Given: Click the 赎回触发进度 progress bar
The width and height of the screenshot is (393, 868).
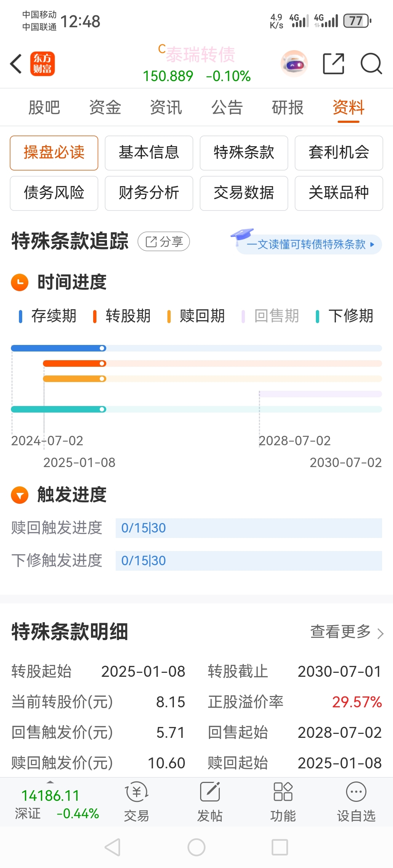Looking at the screenshot, I should tap(249, 528).
